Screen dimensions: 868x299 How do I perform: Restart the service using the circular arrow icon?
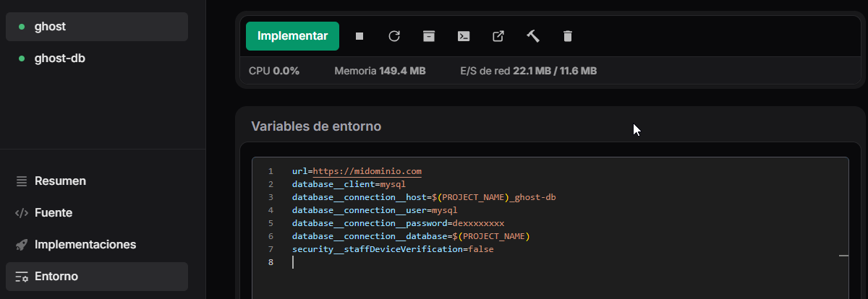pos(394,36)
